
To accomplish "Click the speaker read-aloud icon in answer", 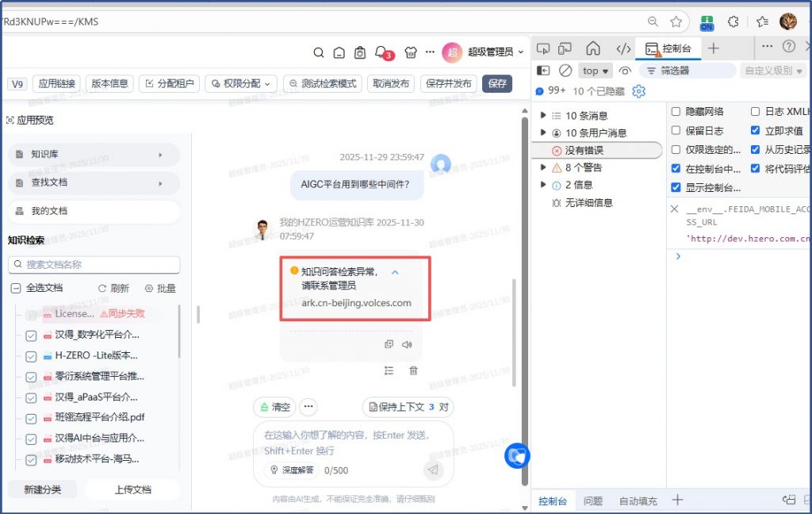I will pos(408,344).
